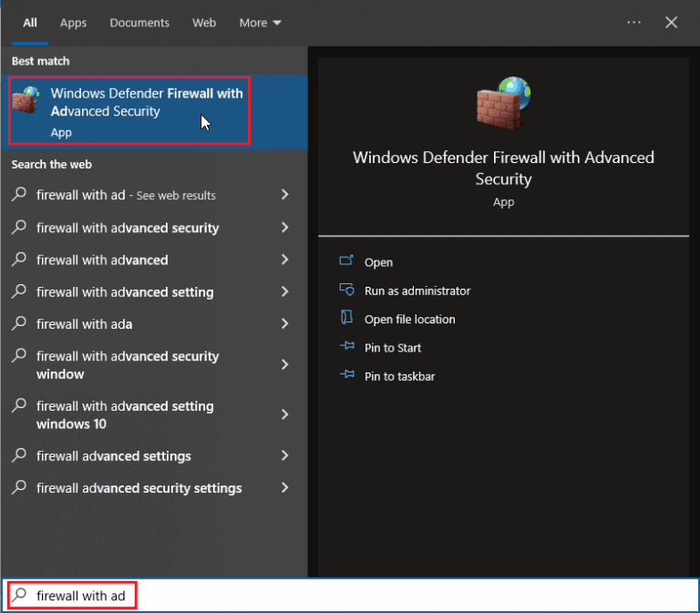
Task: Click search icon beside 'firewall advanced security settings'
Action: click(x=19, y=487)
